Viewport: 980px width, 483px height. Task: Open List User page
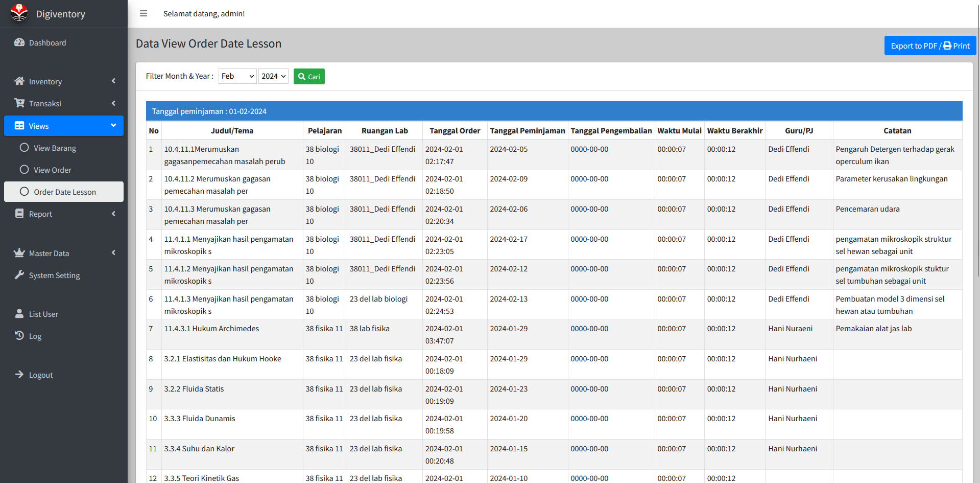coord(43,314)
